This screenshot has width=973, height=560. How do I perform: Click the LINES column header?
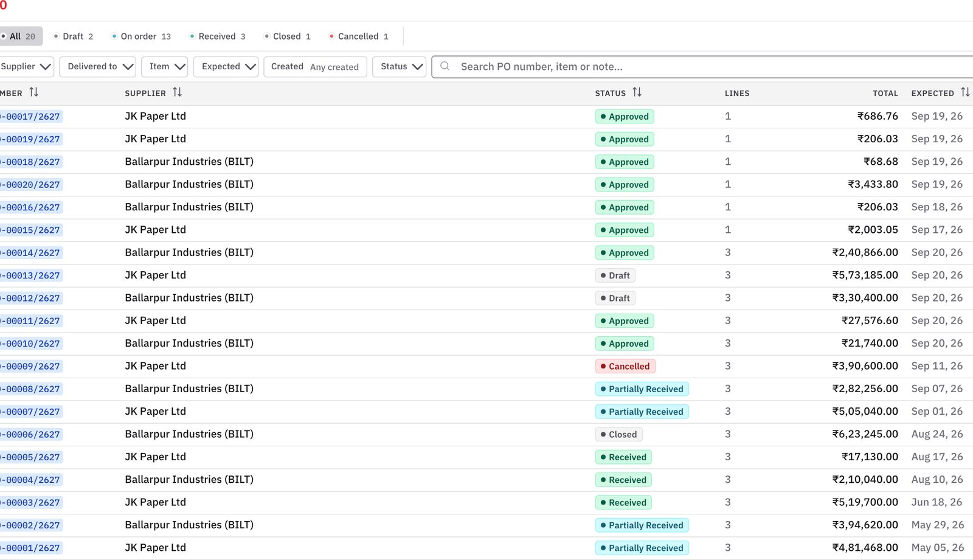point(737,93)
